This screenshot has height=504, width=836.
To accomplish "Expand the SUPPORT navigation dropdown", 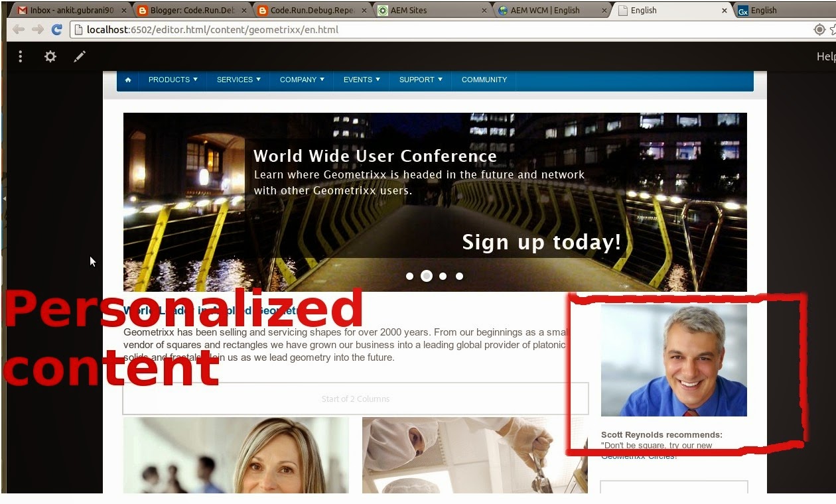I will pyautogui.click(x=421, y=80).
